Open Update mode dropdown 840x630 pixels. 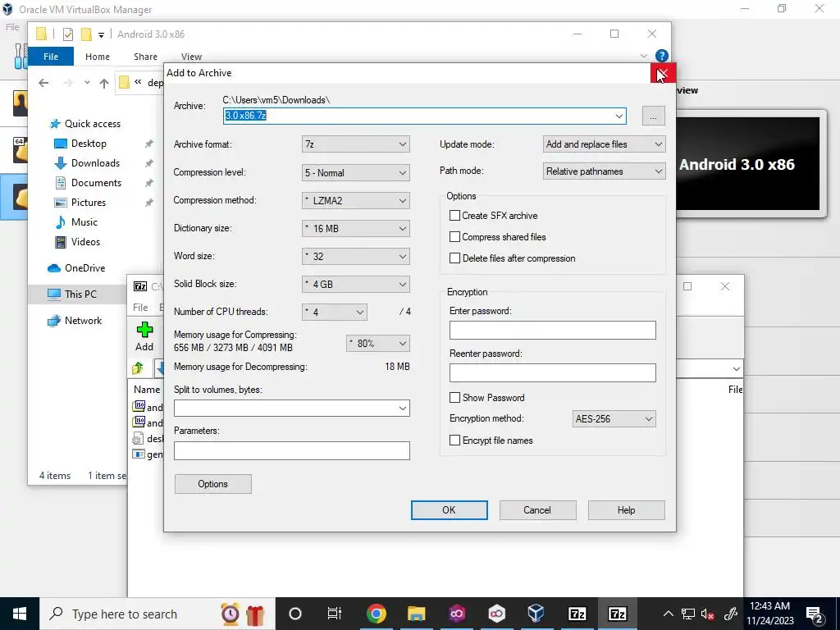(x=605, y=144)
